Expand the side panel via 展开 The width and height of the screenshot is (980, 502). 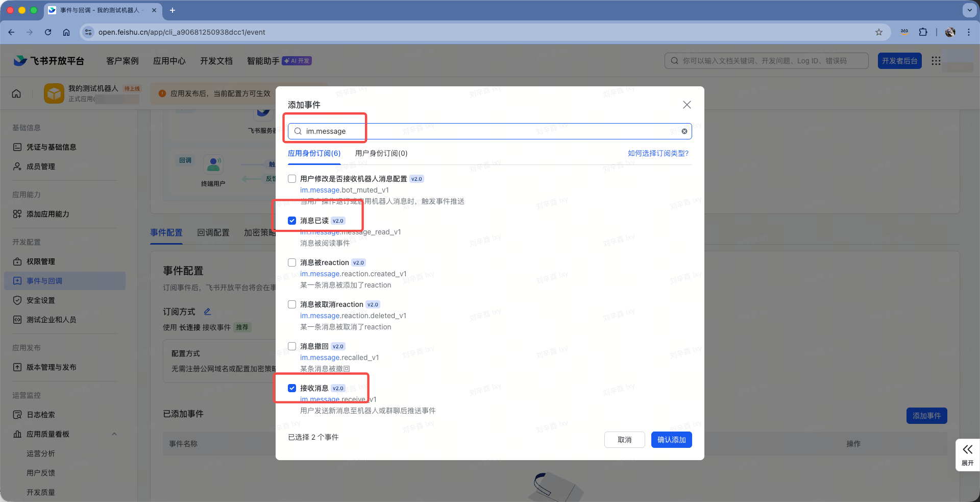967,454
